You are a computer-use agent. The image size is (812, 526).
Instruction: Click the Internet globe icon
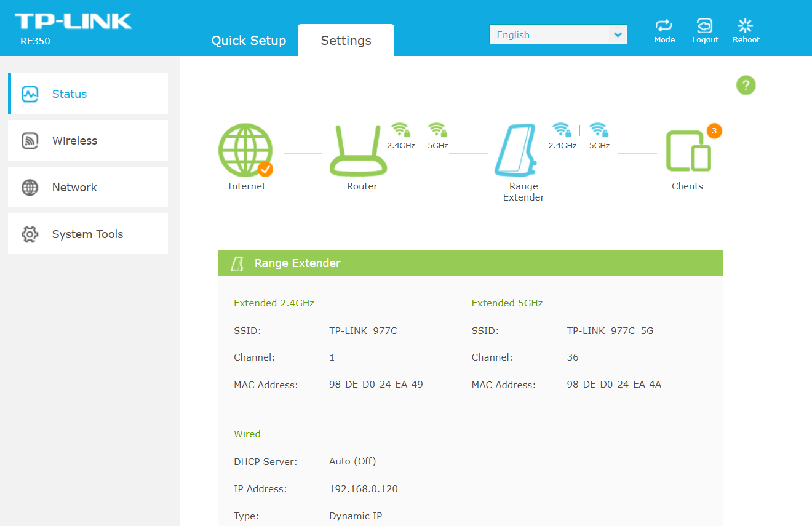pos(245,150)
